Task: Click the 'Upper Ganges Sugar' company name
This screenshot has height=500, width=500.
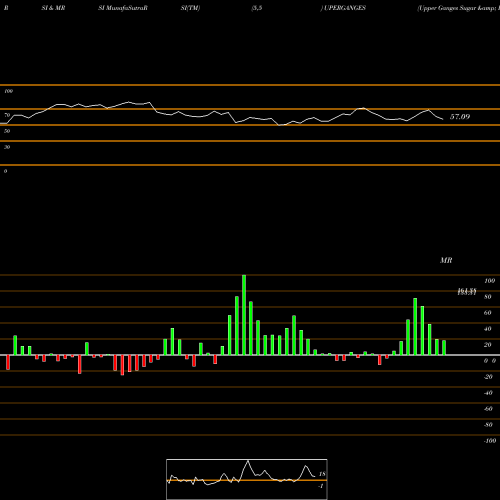Action: 447,8
